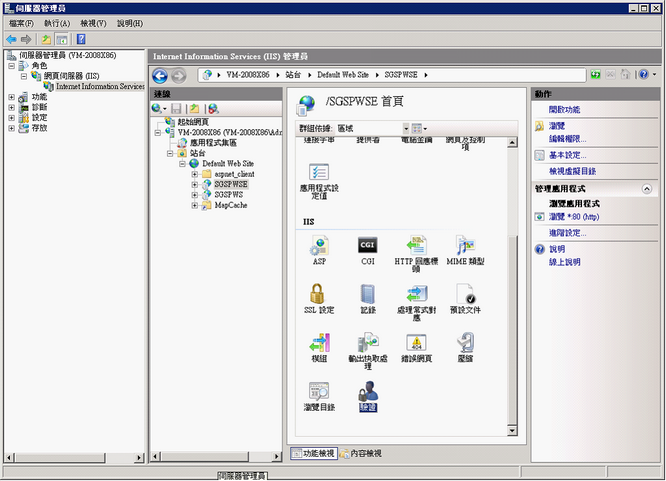Click 站台 in the breadcrumb bar
Viewport: 666px width, 481px height.
pos(293,75)
